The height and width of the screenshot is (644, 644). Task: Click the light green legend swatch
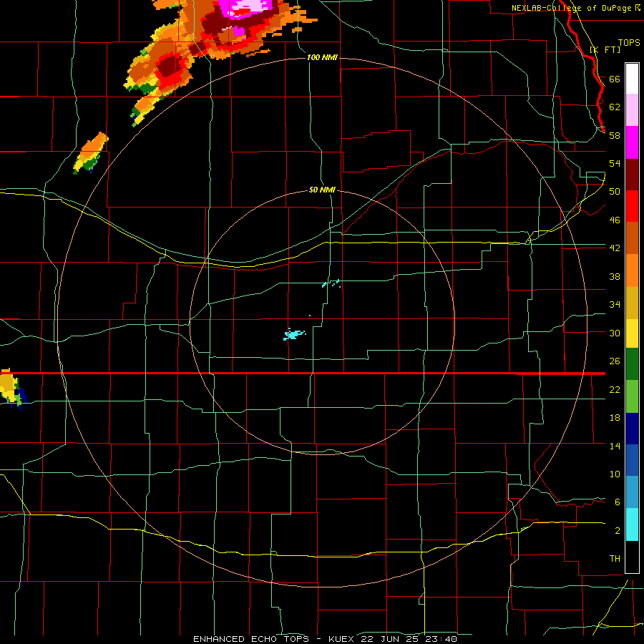tap(632, 396)
